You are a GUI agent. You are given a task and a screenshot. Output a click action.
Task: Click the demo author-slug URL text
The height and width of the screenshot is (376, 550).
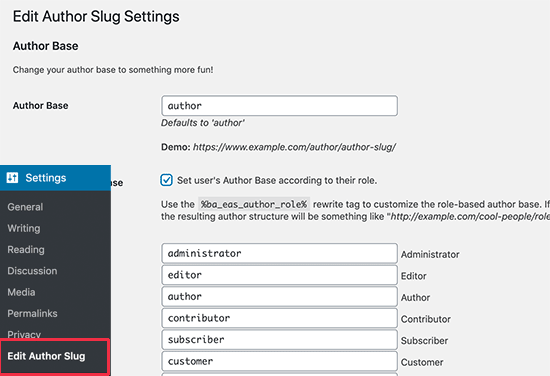[x=294, y=147]
